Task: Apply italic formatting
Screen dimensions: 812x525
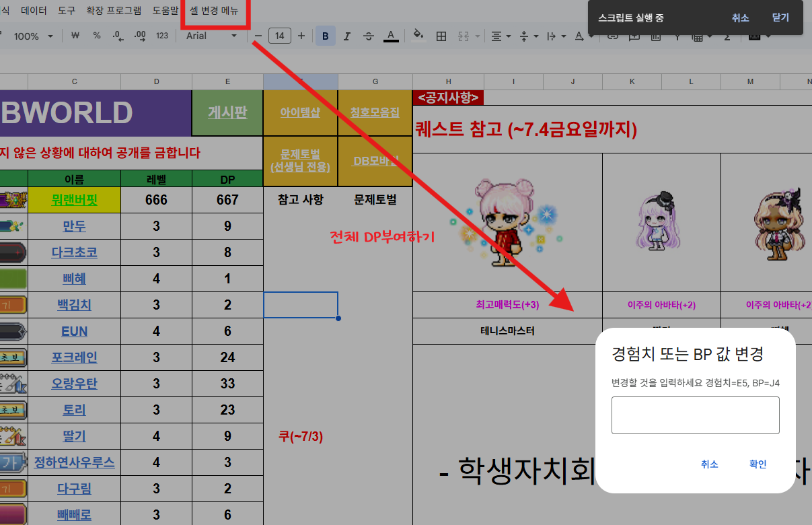Action: (346, 36)
